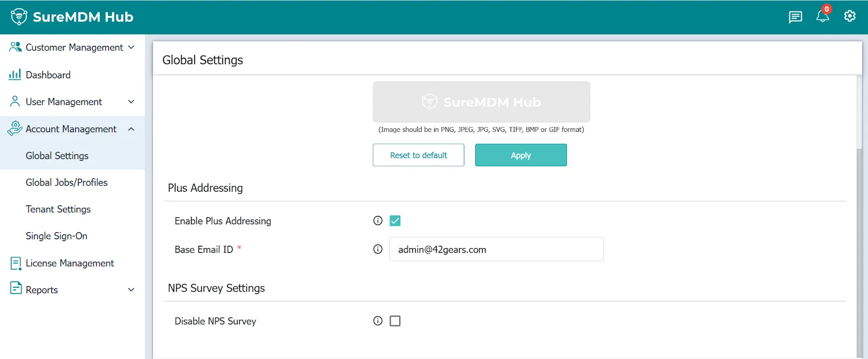Show info for Enable Plus Addressing
Image resolution: width=868 pixels, height=359 pixels.
tap(378, 221)
